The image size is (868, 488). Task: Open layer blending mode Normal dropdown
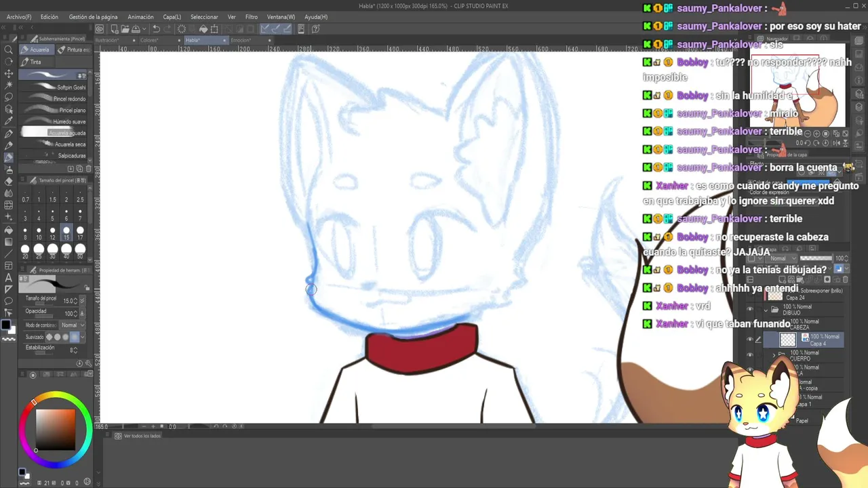coord(781,258)
